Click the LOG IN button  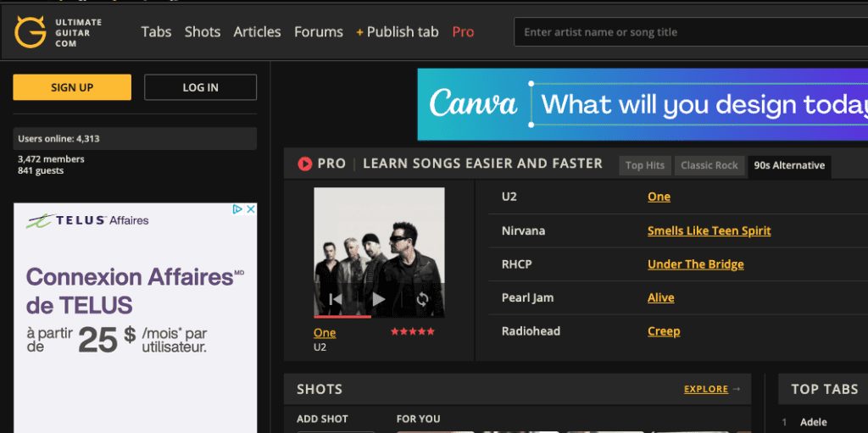(200, 87)
